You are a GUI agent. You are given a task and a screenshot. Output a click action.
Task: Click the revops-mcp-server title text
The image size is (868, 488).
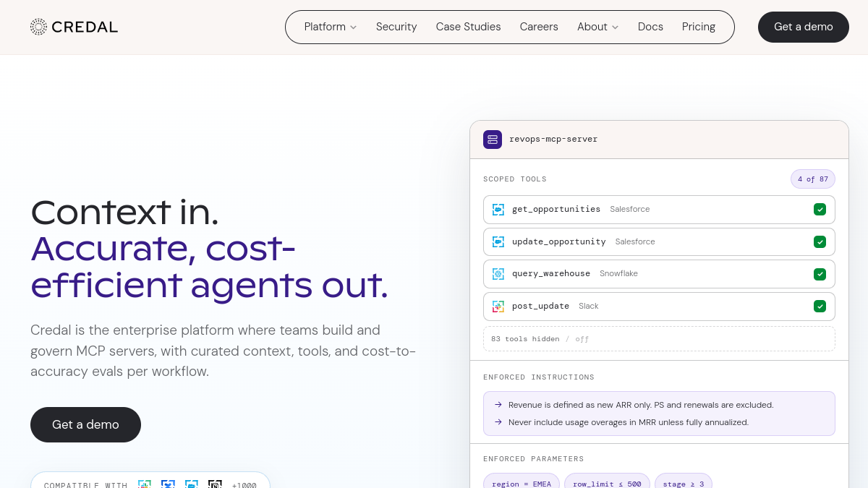[553, 139]
